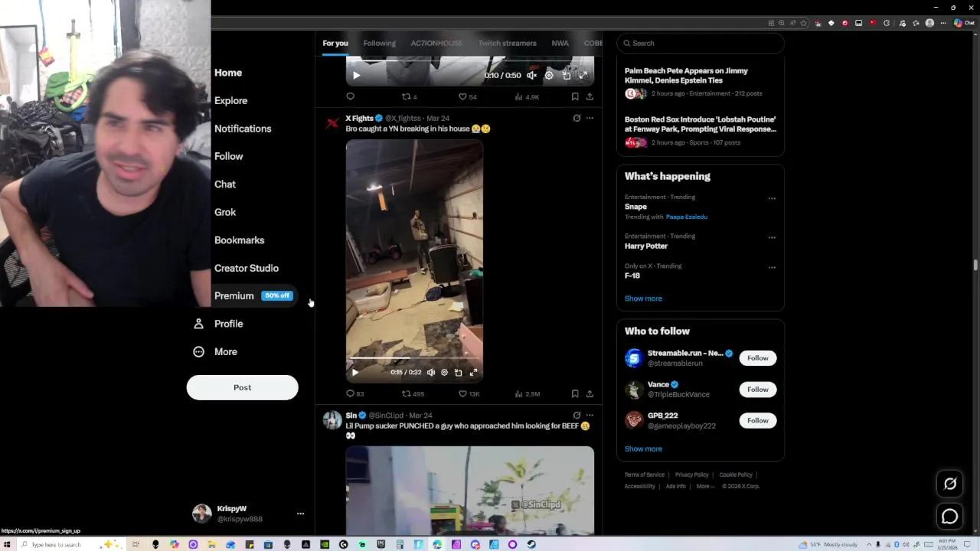The width and height of the screenshot is (980, 551).
Task: Play the top video at 0:10
Action: [x=356, y=76]
